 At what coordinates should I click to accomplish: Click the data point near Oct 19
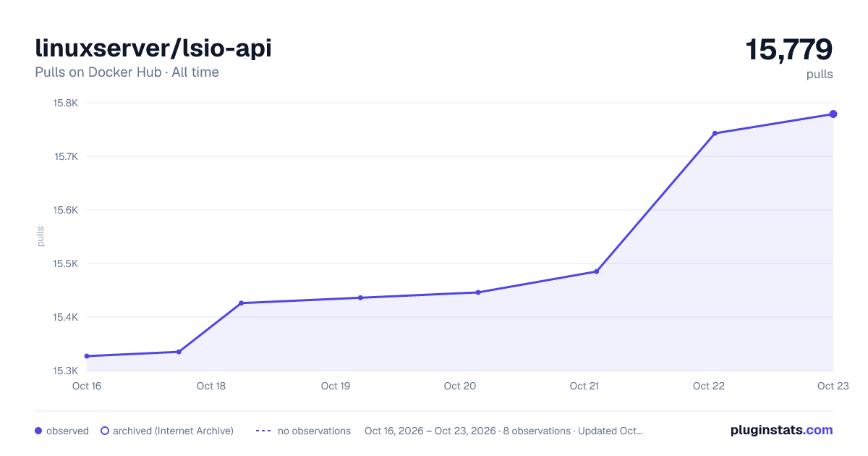click(360, 297)
